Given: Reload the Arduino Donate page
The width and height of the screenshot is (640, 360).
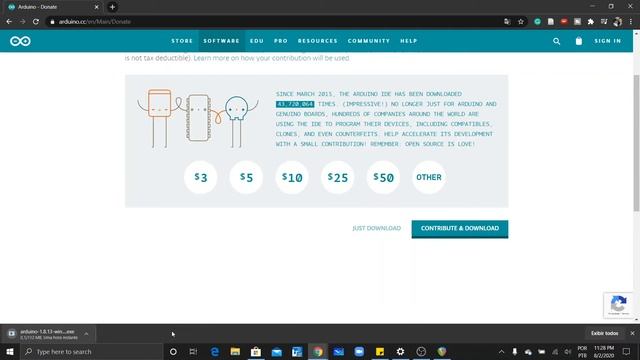Looking at the screenshot, I should (x=36, y=22).
